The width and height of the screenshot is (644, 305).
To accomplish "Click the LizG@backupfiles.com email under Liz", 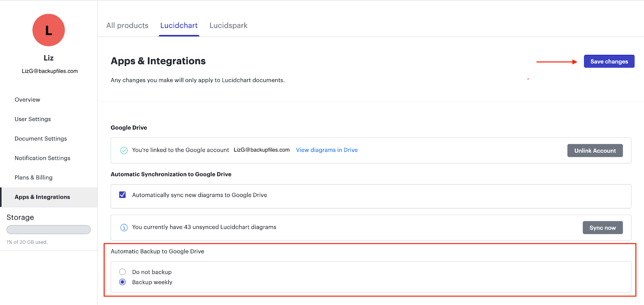I will [50, 71].
